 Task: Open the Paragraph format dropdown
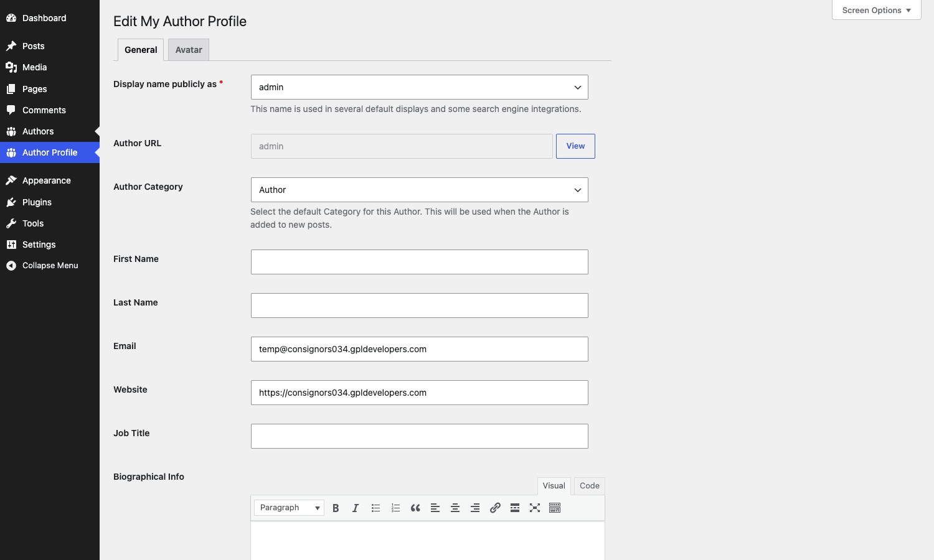tap(289, 508)
